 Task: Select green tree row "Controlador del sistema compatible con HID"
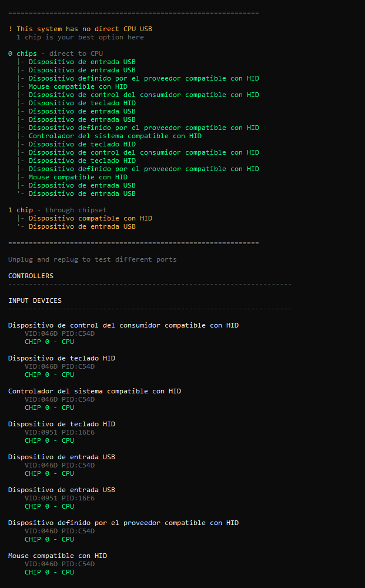coord(115,136)
